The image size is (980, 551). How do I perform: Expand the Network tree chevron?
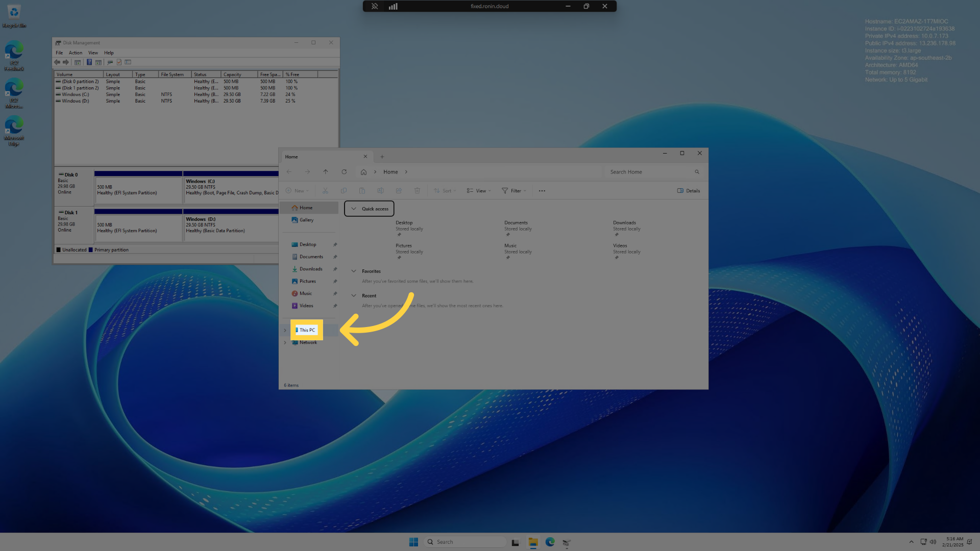pyautogui.click(x=285, y=342)
